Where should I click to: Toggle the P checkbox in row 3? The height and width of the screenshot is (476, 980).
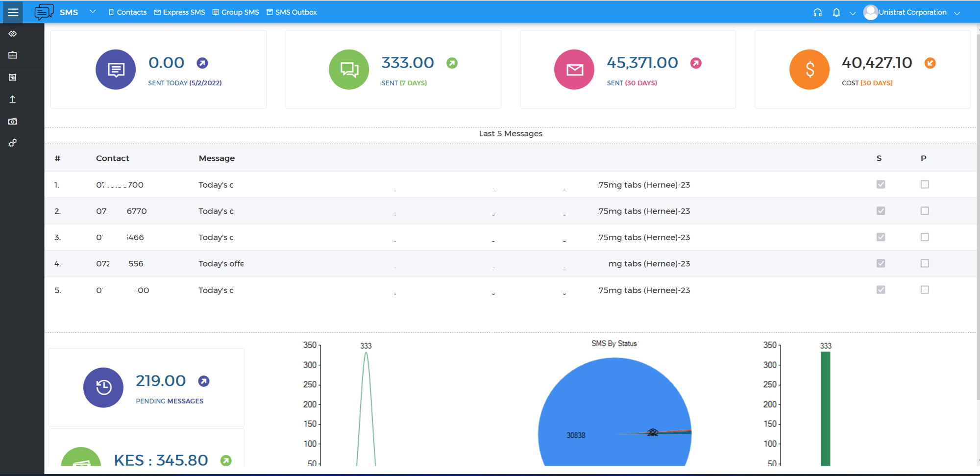pos(925,237)
